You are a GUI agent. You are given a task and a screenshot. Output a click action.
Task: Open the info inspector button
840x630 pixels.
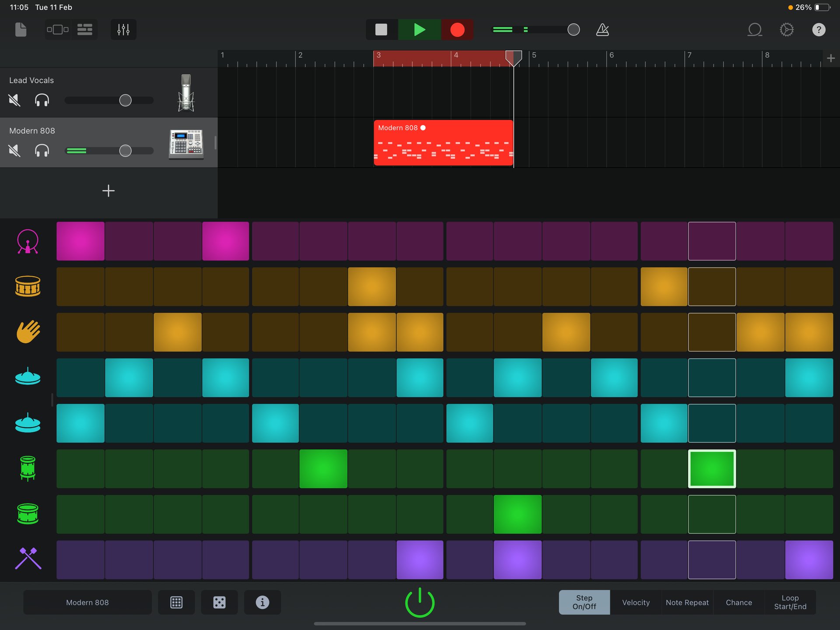pos(262,602)
